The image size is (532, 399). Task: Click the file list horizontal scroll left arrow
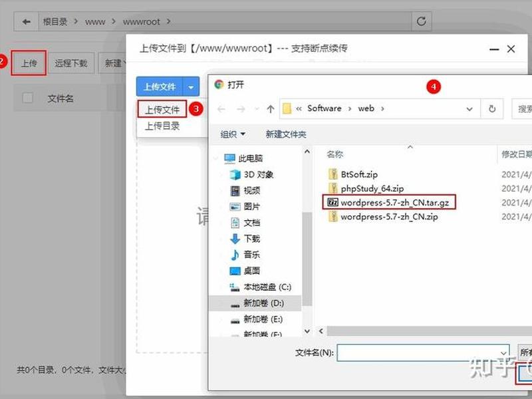[x=321, y=331]
